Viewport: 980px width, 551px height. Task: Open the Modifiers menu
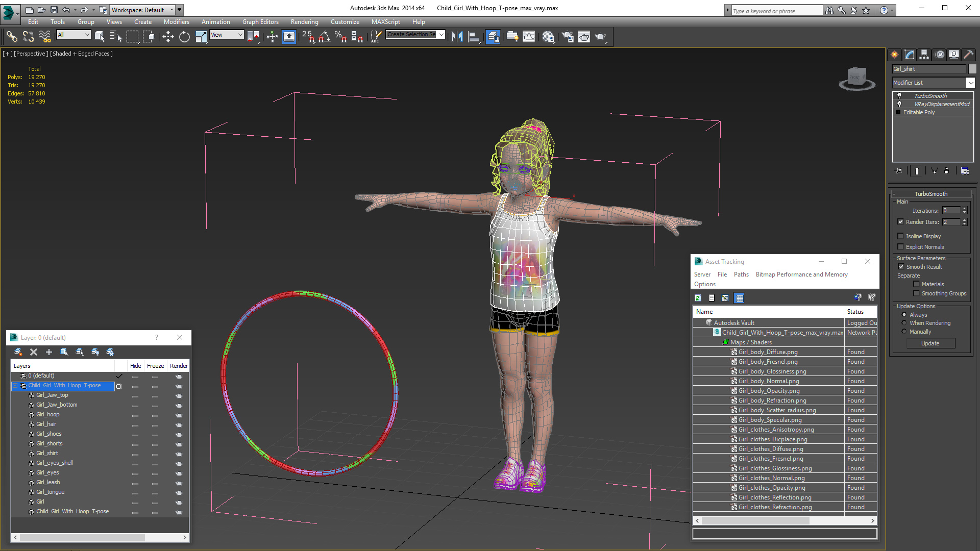(177, 22)
